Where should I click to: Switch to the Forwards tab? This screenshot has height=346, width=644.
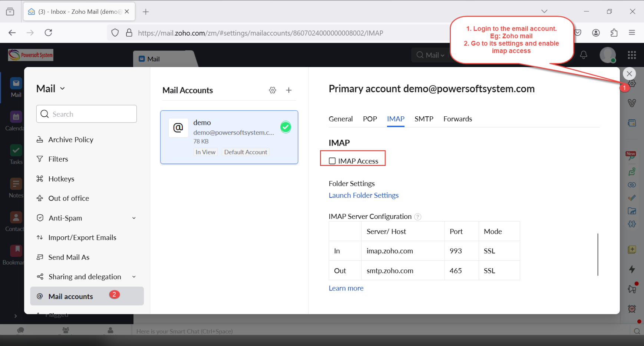click(458, 119)
